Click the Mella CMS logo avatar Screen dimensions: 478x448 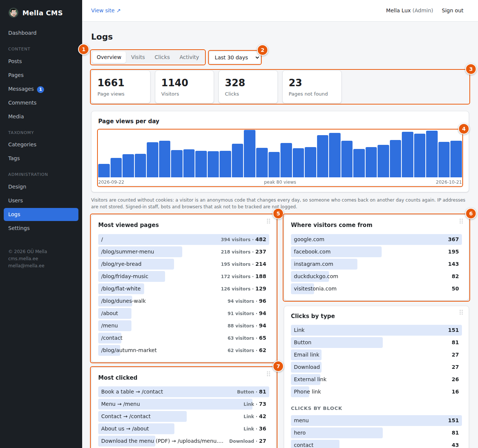click(x=13, y=13)
